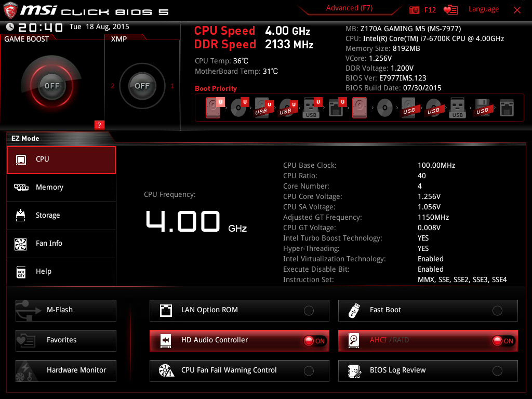Open the Fan Info tab

pos(61,244)
